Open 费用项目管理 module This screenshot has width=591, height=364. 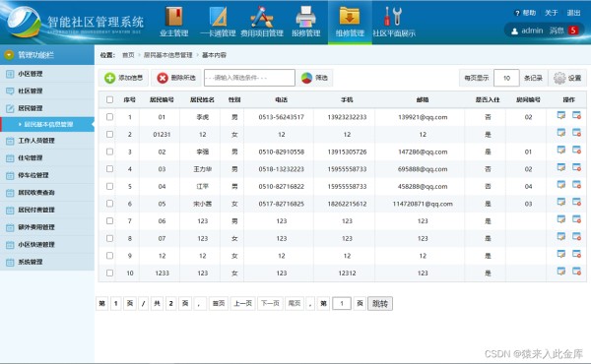point(262,23)
